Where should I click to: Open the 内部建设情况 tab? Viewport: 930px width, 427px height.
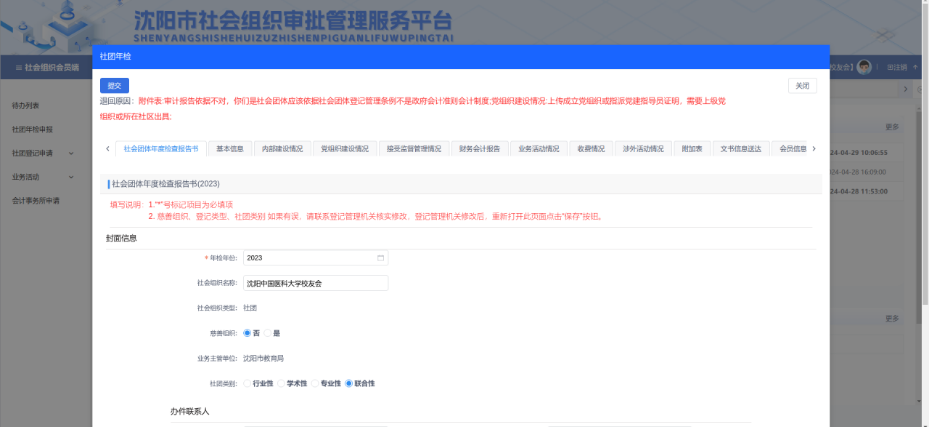[282, 149]
